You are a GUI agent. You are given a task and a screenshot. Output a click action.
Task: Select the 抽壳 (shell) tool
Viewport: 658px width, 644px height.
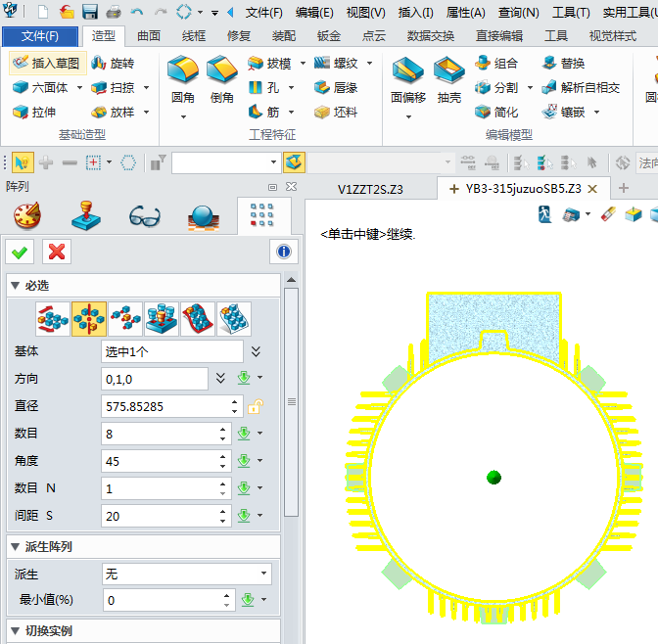[449, 80]
